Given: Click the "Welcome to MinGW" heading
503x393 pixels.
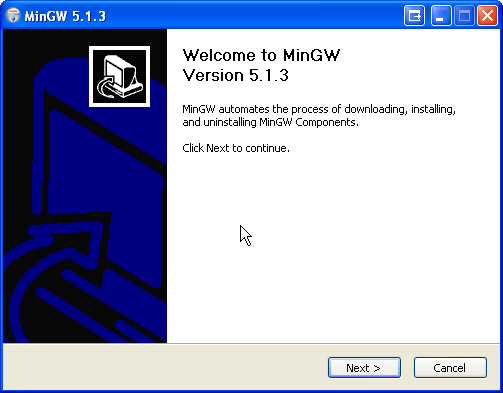Looking at the screenshot, I should pos(261,55).
